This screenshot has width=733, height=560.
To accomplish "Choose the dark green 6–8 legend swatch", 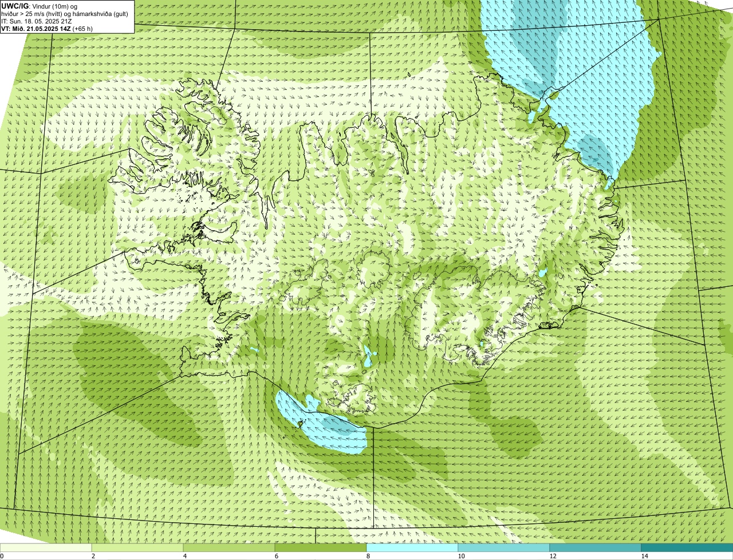I will pos(321,547).
